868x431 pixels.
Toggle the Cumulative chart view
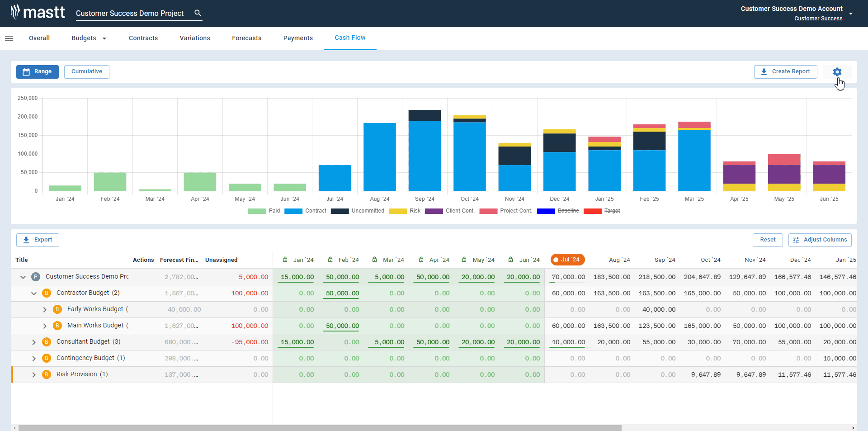coord(86,71)
